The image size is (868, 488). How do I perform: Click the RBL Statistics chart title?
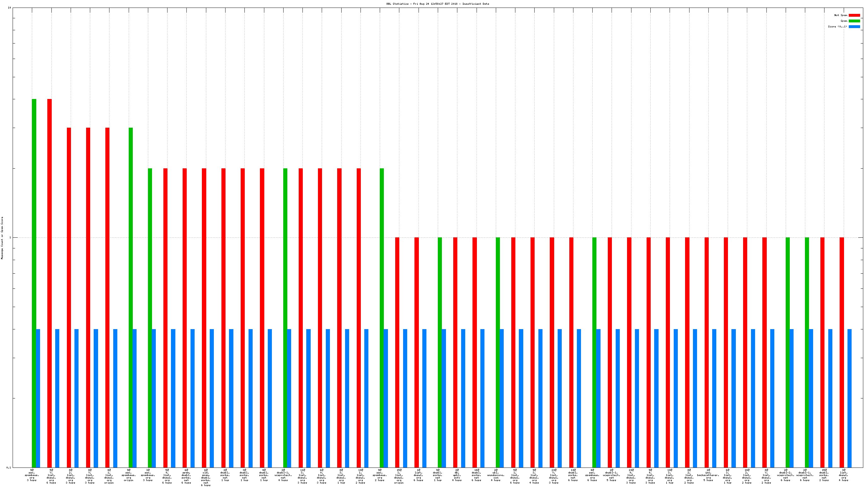437,4
